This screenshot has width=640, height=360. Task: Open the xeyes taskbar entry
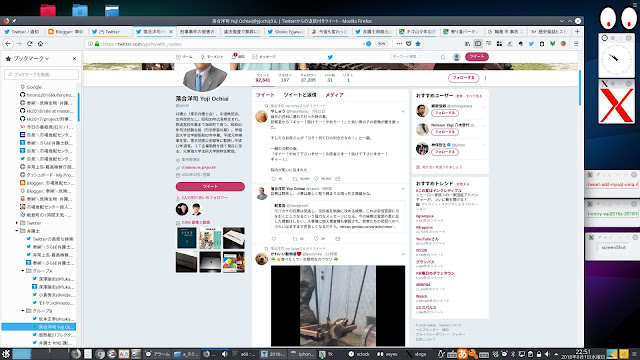click(x=388, y=354)
